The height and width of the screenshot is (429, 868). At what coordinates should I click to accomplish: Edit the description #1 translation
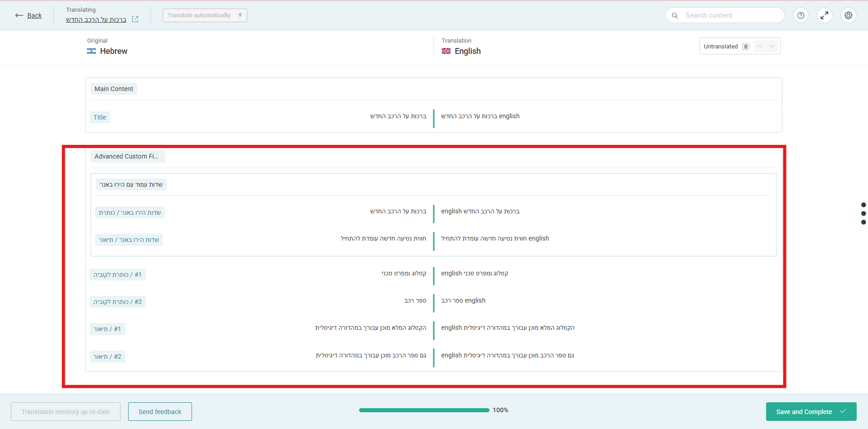point(508,328)
